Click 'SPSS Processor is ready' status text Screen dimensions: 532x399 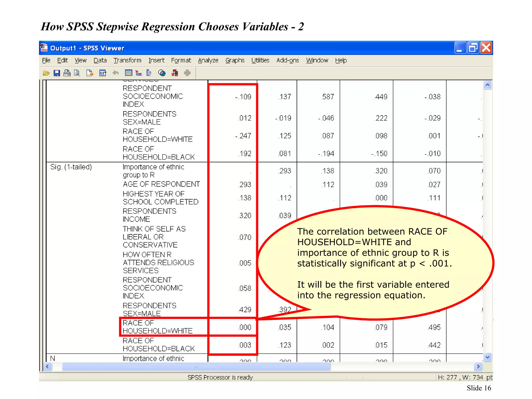click(220, 377)
